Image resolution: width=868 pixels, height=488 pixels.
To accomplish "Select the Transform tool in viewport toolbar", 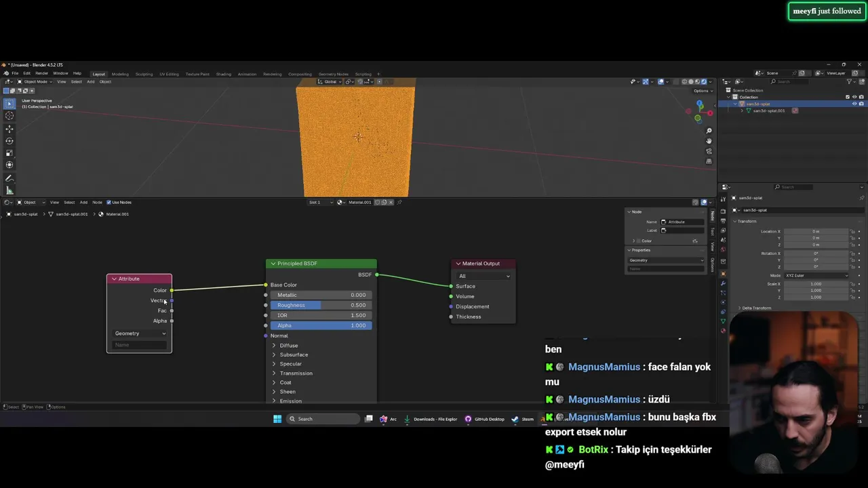I will pyautogui.click(x=9, y=165).
